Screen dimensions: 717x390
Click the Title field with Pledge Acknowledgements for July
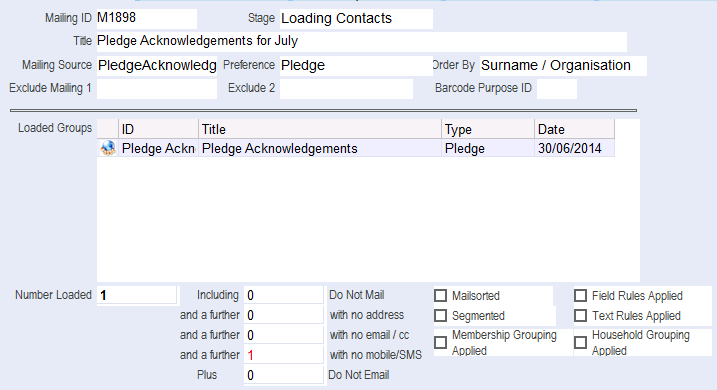pos(361,42)
